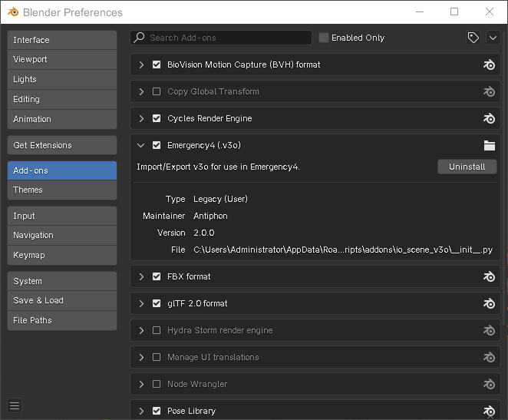Switch to the Themes section
The width and height of the screenshot is (508, 420).
61,190
